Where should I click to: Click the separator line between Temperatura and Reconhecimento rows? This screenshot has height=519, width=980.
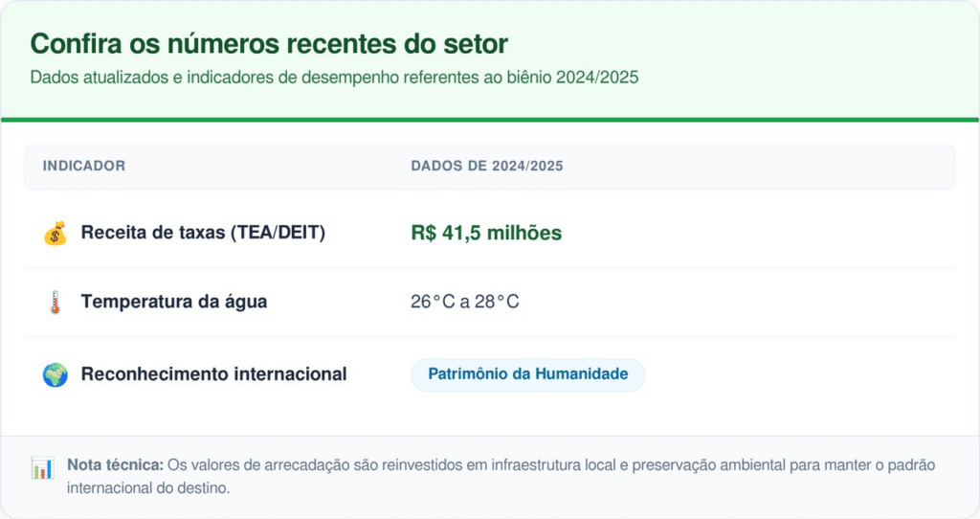(490, 337)
